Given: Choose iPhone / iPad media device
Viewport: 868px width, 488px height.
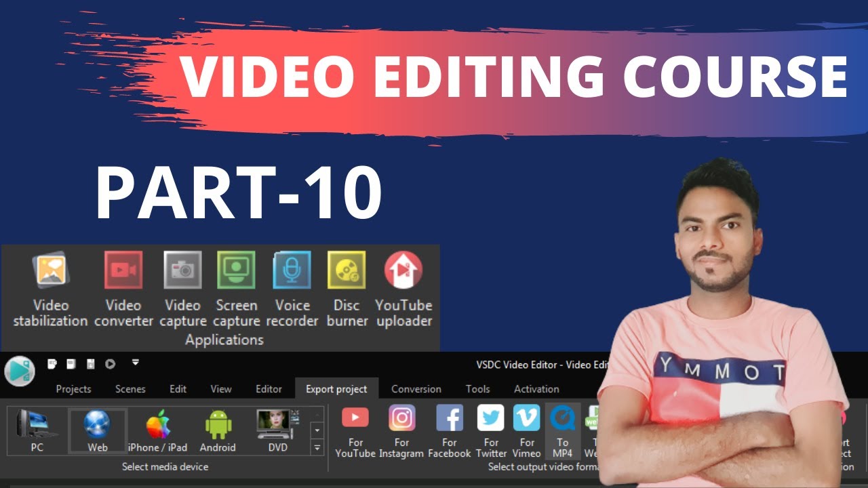Looking at the screenshot, I should pyautogui.click(x=157, y=431).
